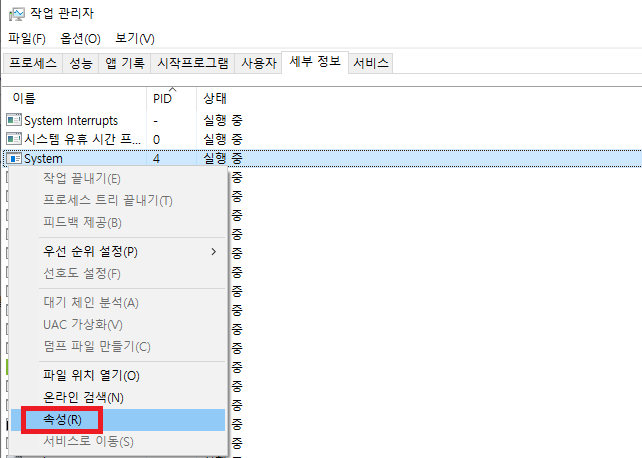Open the 보기(V) menu
Viewport: 642px width, 458px height.
[134, 39]
